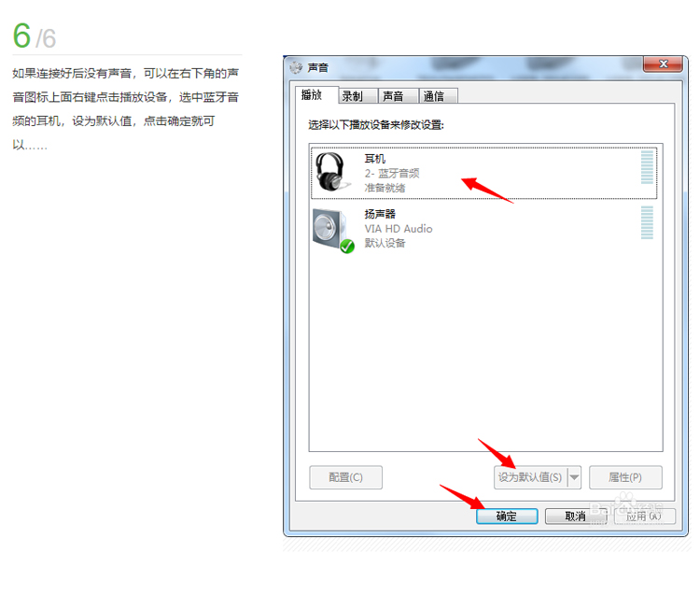The width and height of the screenshot is (700, 595).
Task: Click the sound dialog title bar icon
Action: click(x=296, y=68)
